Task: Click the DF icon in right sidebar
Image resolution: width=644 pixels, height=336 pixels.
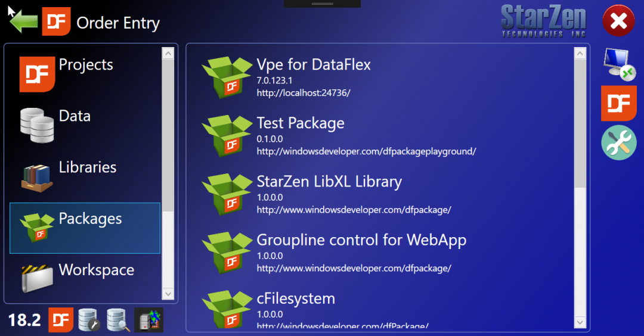Action: click(618, 103)
